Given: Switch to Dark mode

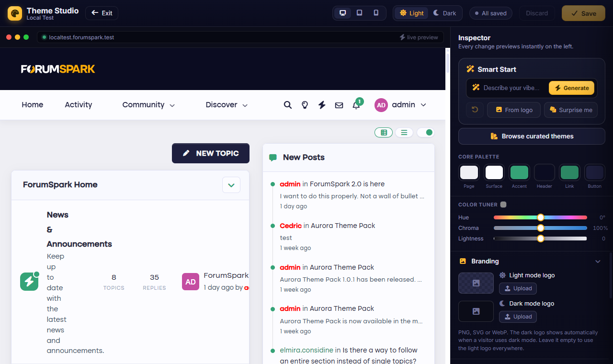Looking at the screenshot, I should tap(444, 13).
